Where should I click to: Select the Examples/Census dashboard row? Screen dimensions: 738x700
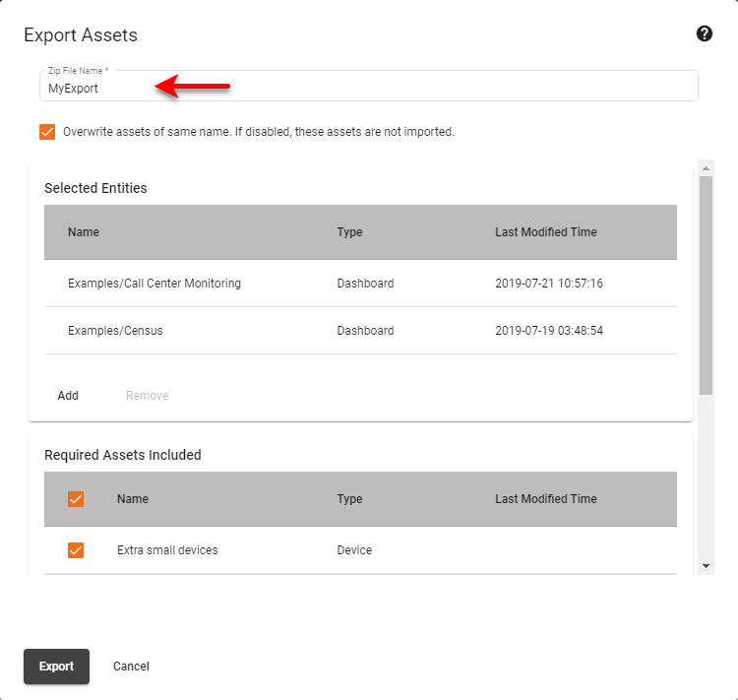115,331
